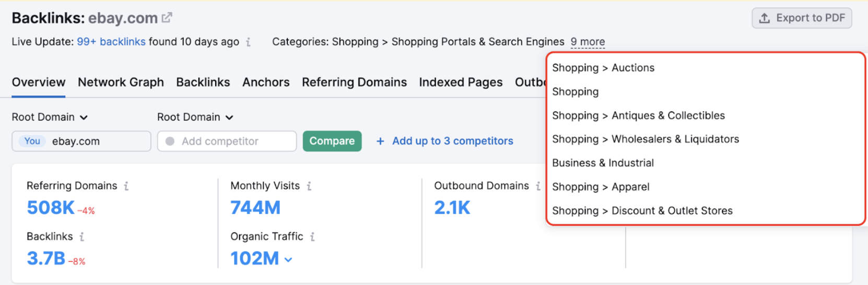Image resolution: width=868 pixels, height=285 pixels.
Task: Expand the 102M Organic Traffic chevron
Action: click(288, 259)
